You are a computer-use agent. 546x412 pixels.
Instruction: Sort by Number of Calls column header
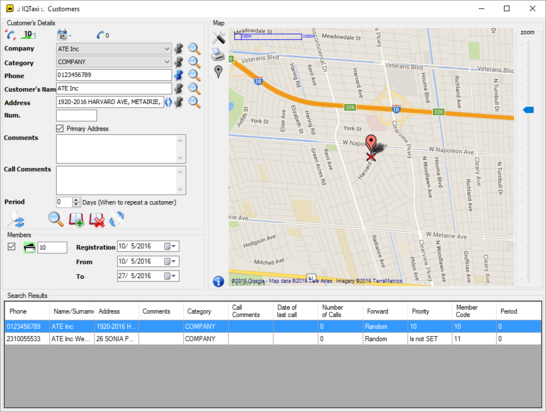click(x=340, y=311)
